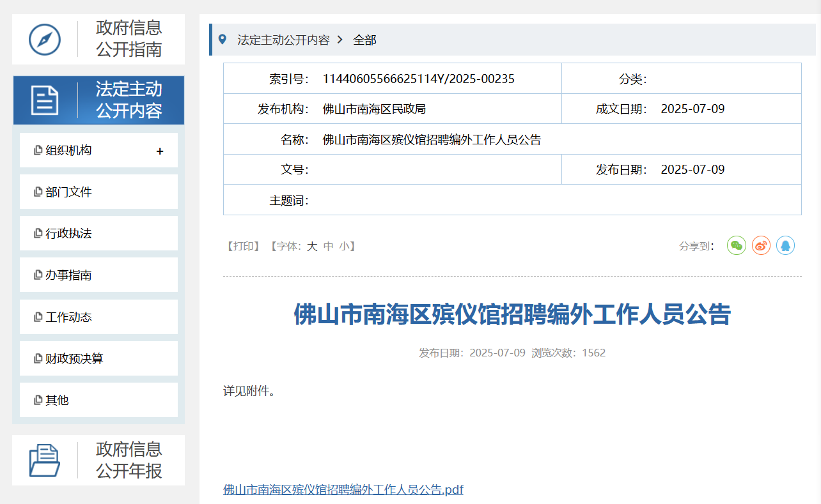Screen dimensions: 821x504
Task: Click the document icon beside 法定主动公开内容
Action: tap(45, 100)
